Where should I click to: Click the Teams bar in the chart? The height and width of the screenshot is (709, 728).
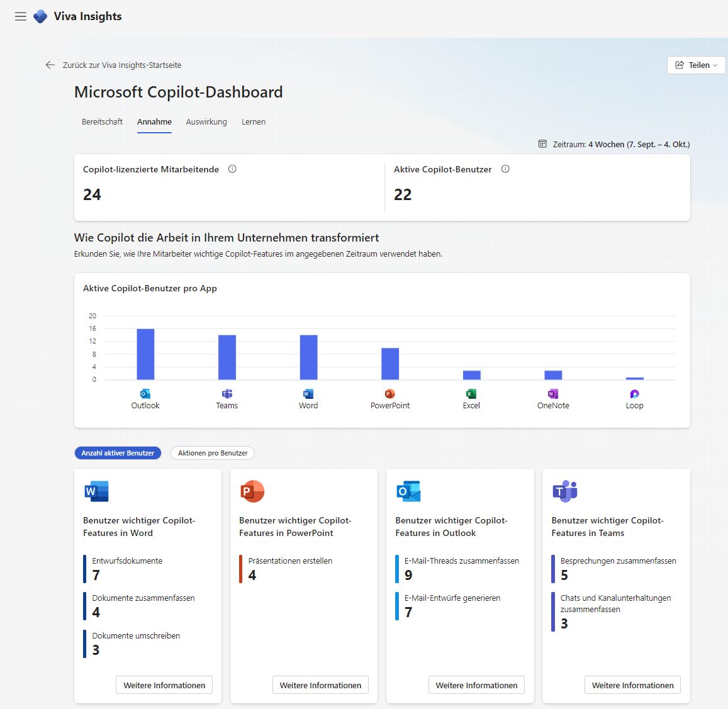coord(227,357)
